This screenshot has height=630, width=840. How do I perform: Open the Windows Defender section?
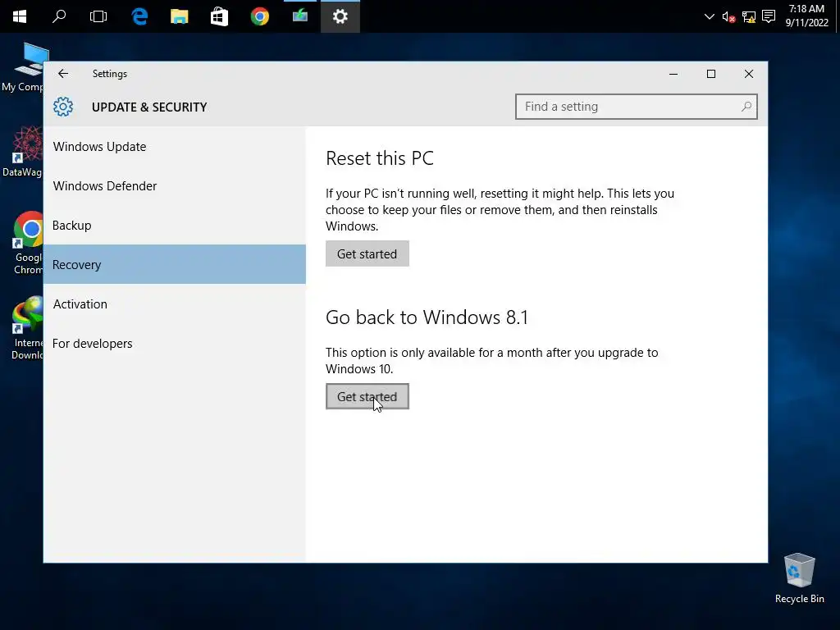point(175,186)
